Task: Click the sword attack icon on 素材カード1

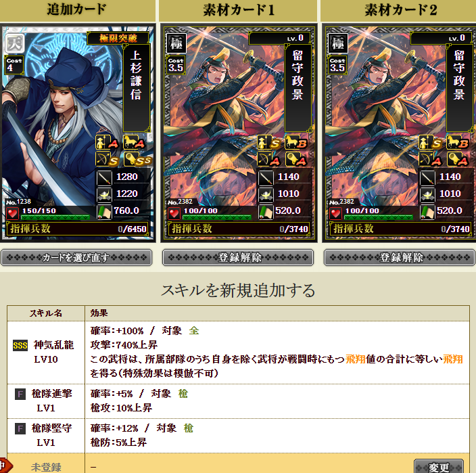Action: 266,178
